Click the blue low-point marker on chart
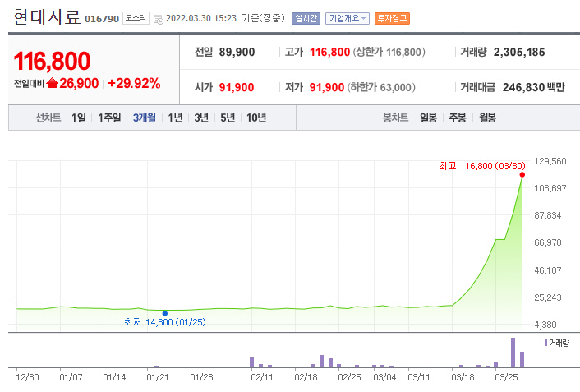This screenshot has height=392, width=580. pos(165,313)
